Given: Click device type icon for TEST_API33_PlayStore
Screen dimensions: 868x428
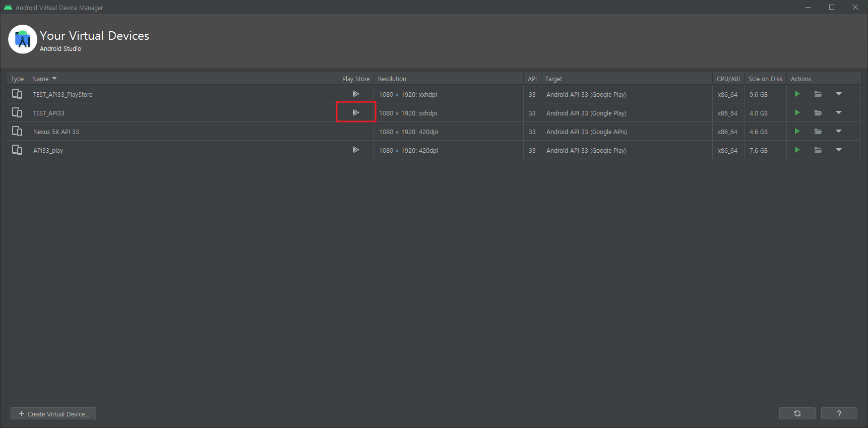Looking at the screenshot, I should click(17, 94).
